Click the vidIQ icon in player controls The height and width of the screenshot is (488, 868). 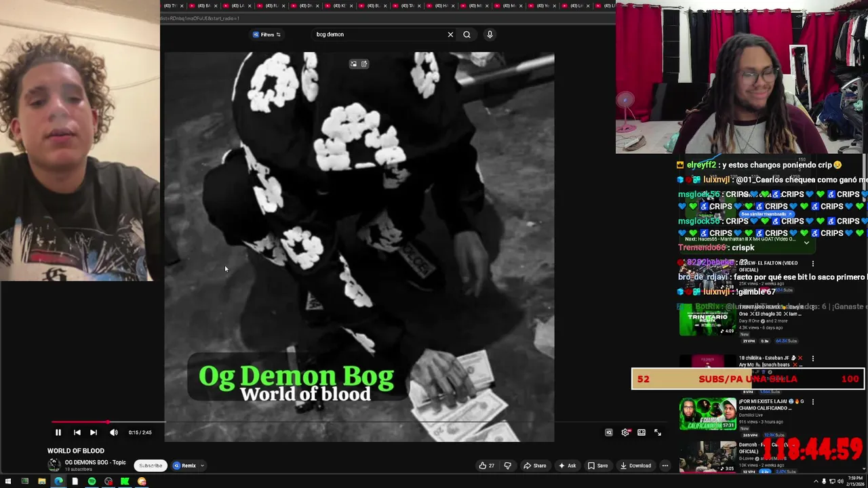point(609,432)
